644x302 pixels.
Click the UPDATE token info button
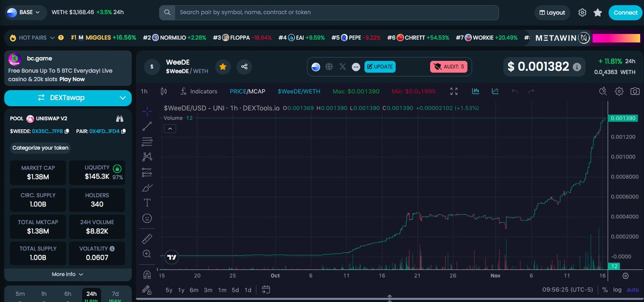[x=380, y=67]
